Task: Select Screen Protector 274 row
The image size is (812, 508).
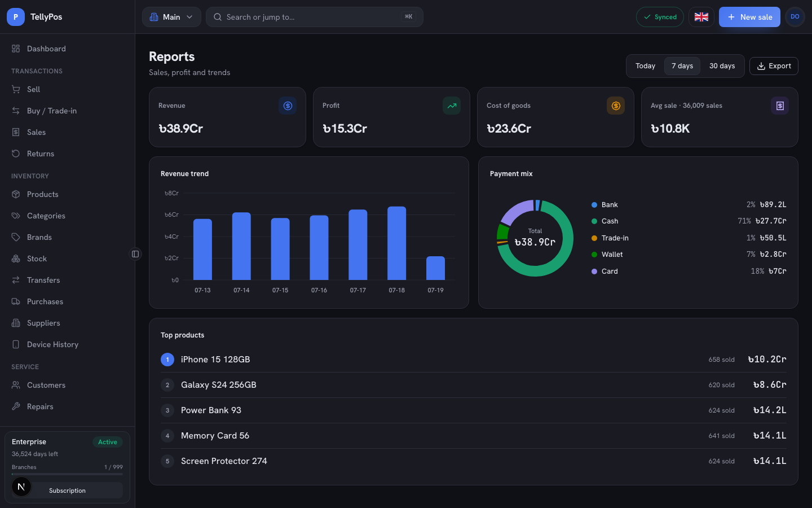Action: click(474, 461)
